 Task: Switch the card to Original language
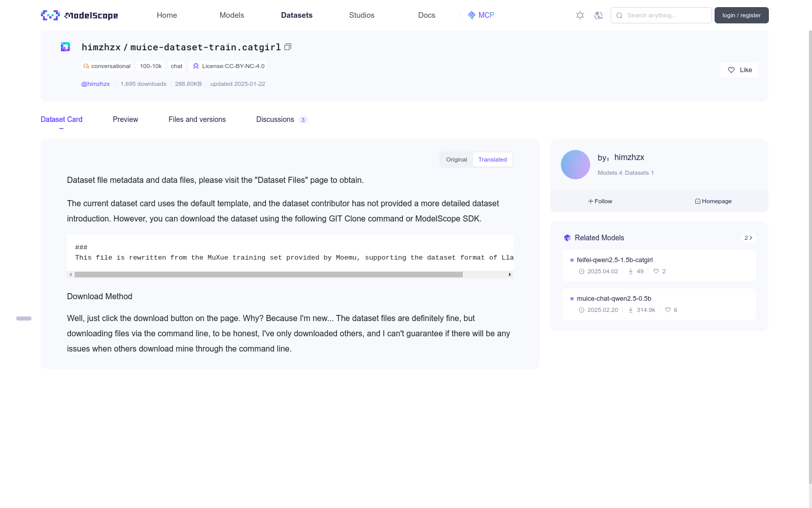tap(457, 160)
